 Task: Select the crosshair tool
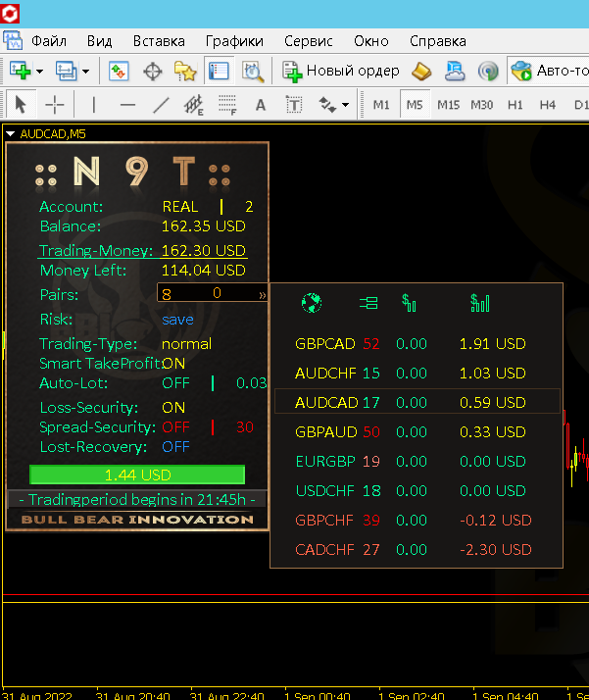pos(55,105)
